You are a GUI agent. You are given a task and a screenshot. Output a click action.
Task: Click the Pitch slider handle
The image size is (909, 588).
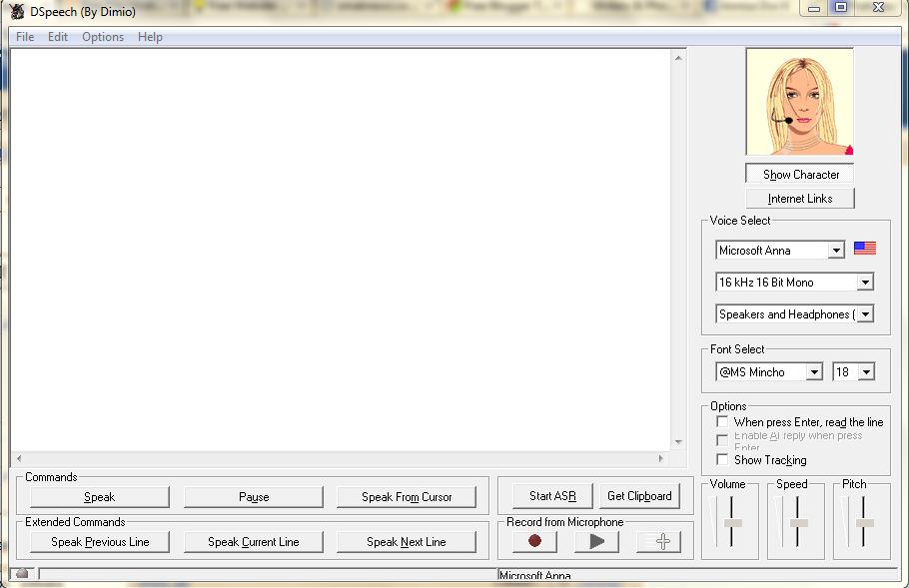click(864, 523)
